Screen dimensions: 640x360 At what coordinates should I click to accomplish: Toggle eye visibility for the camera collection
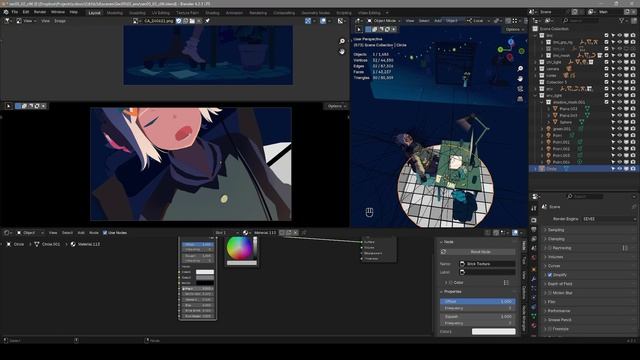pos(620,69)
